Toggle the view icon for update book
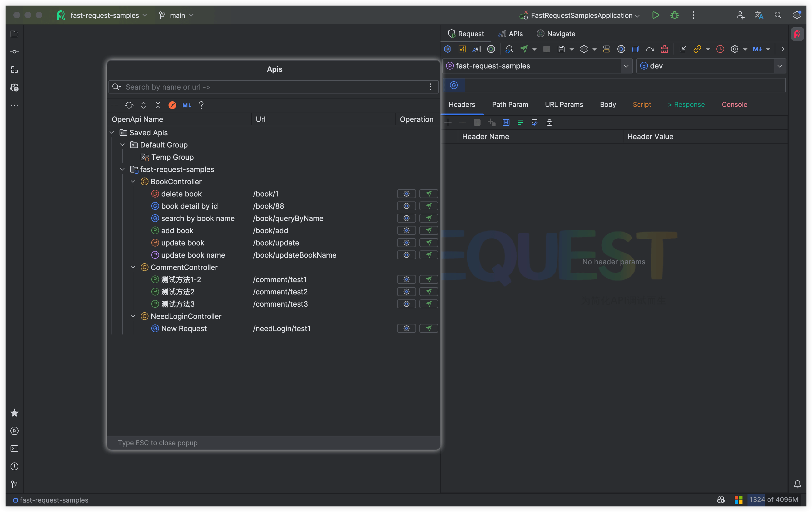812x512 pixels. pyautogui.click(x=406, y=243)
